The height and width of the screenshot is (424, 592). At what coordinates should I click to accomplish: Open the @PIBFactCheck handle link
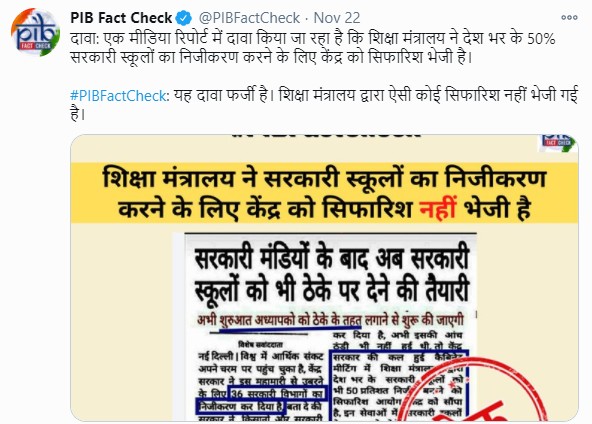[x=249, y=18]
